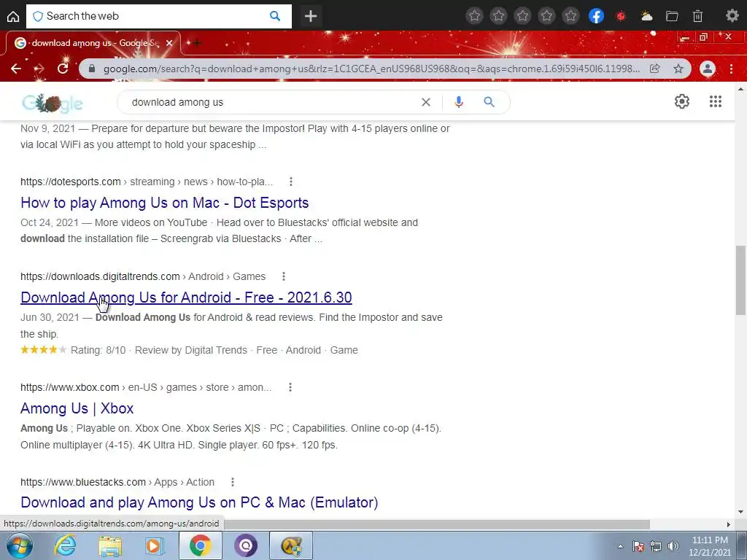
Task: Open options for the dotesports.com result
Action: tap(290, 182)
